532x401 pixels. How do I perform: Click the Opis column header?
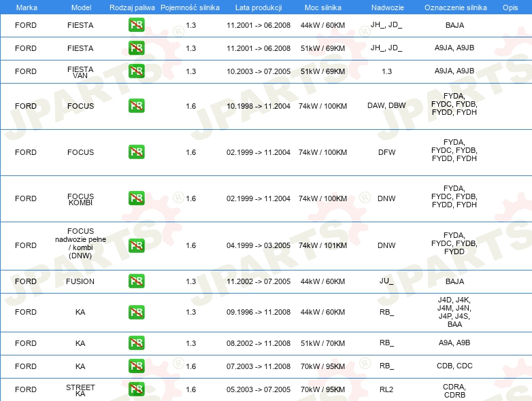coord(510,7)
